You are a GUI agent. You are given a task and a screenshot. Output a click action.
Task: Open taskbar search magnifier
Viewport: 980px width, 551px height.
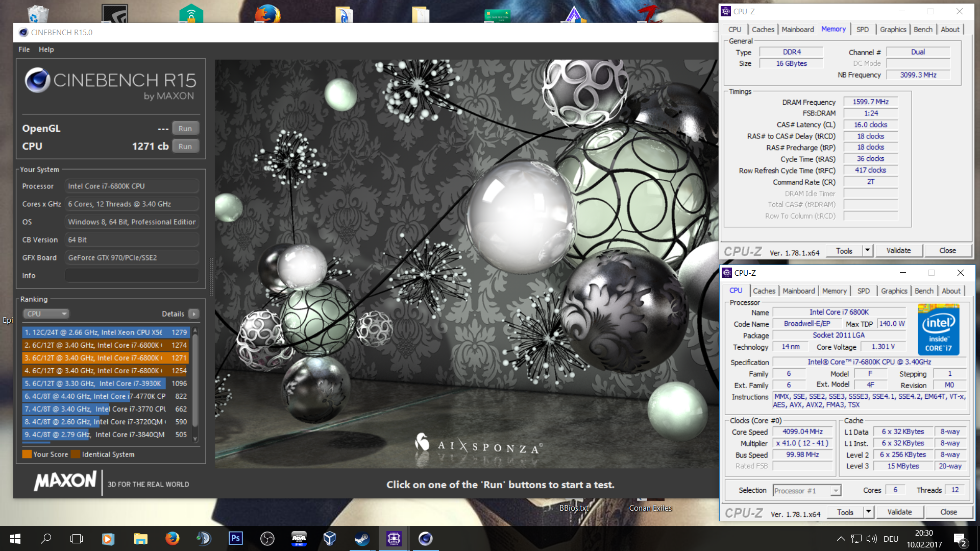click(x=46, y=538)
